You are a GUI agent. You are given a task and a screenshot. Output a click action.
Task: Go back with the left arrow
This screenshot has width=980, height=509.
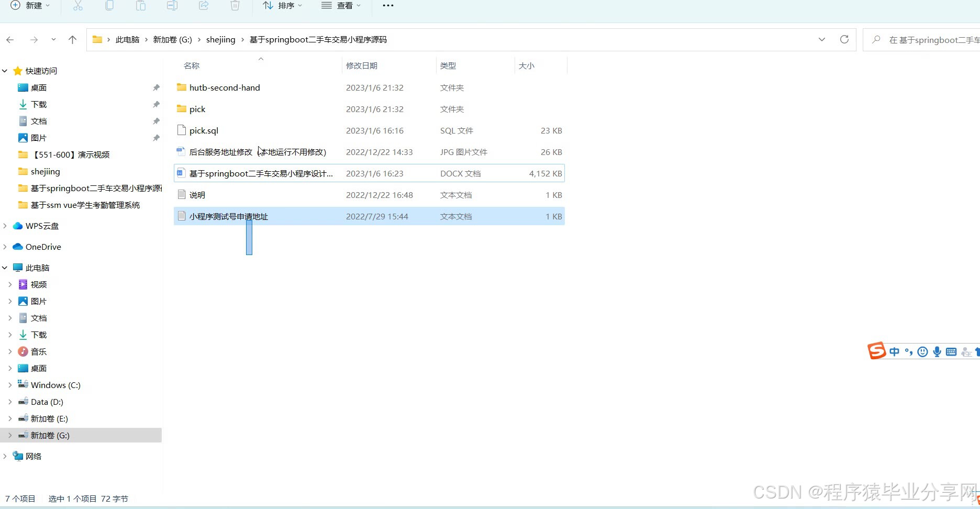pos(10,40)
